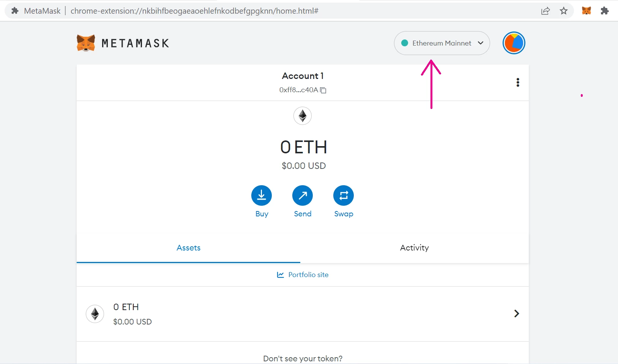Screen dimensions: 618x364
Task: Click the Swap arrows button
Action: point(344,195)
